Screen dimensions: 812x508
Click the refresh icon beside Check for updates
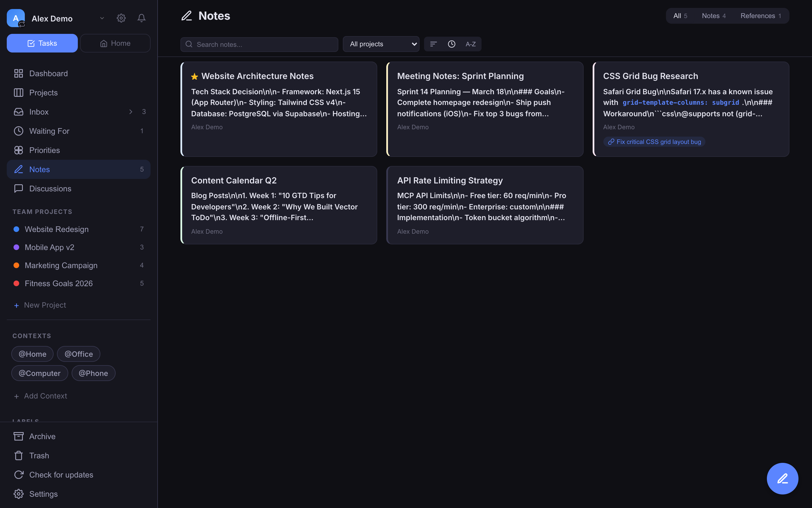pyautogui.click(x=18, y=474)
